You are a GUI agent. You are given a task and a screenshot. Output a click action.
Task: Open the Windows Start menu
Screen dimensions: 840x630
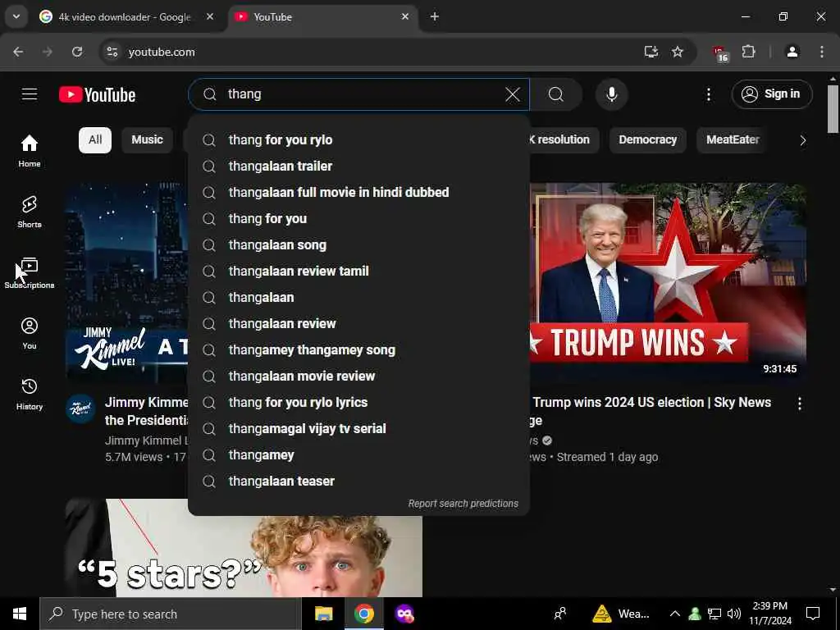point(20,614)
